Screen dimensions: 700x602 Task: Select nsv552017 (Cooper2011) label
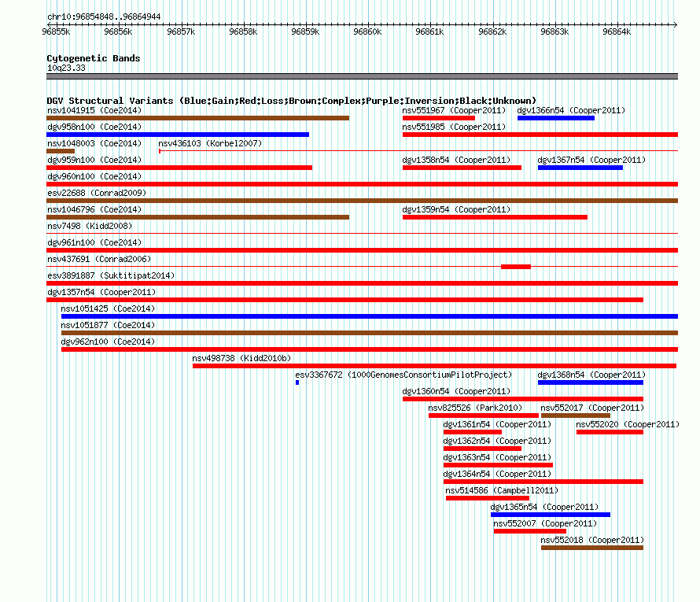click(x=592, y=408)
